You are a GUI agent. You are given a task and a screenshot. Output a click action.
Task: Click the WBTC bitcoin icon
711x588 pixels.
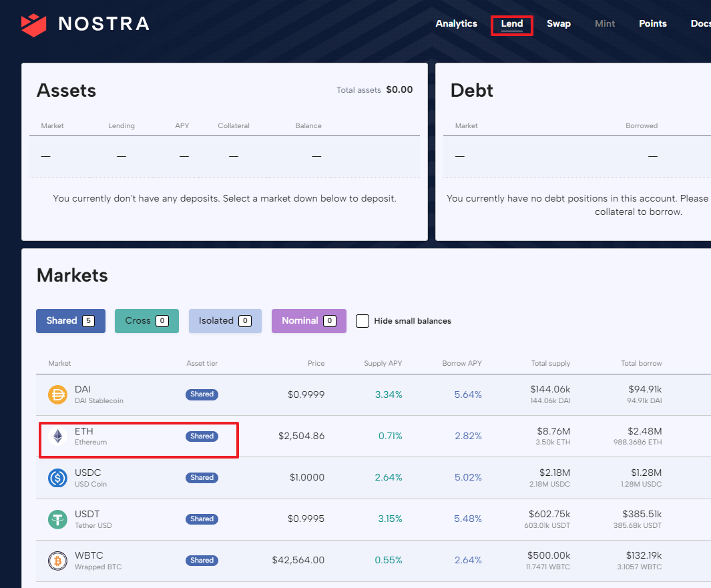point(57,561)
